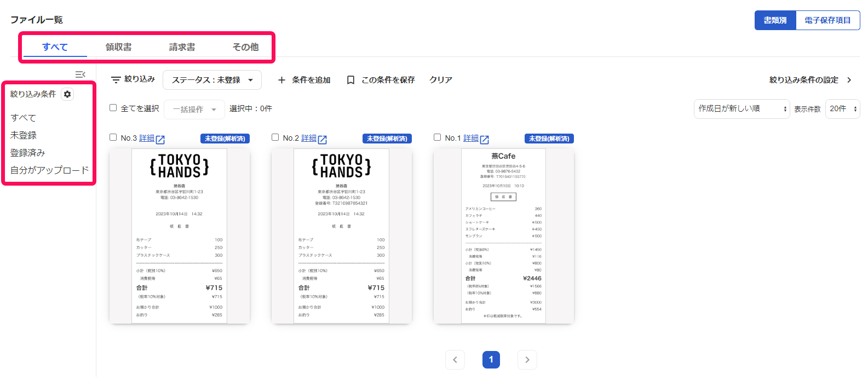Tick the 全てを選択 checkbox
868x380 pixels.
[x=113, y=108]
